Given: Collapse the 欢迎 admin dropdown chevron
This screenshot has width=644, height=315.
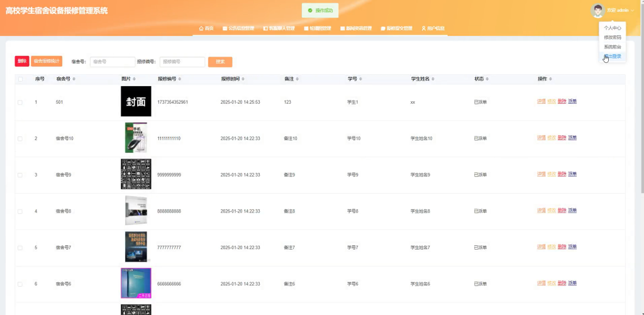Looking at the screenshot, I should click(632, 10).
